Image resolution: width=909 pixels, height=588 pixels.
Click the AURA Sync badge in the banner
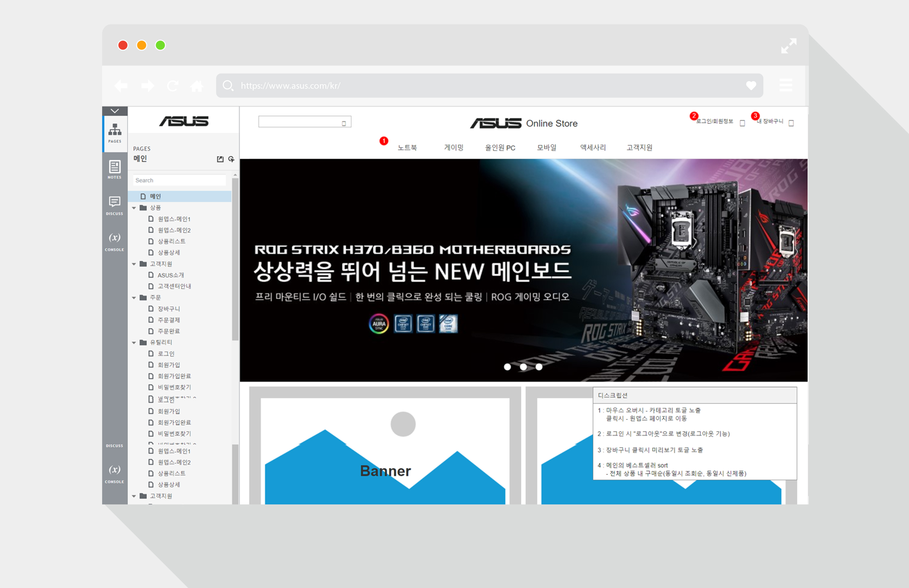[378, 324]
